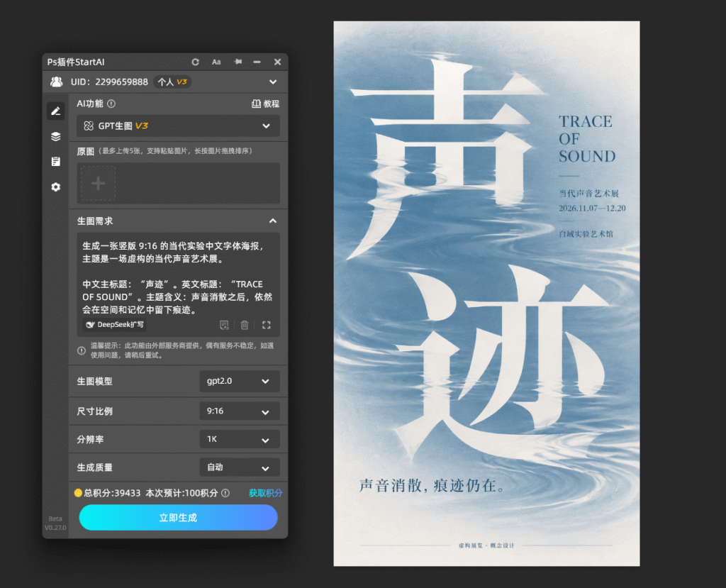Screen dimensions: 726x588
Task: Open the 生图模型 gpt2.0 dropdown
Action: (x=240, y=382)
